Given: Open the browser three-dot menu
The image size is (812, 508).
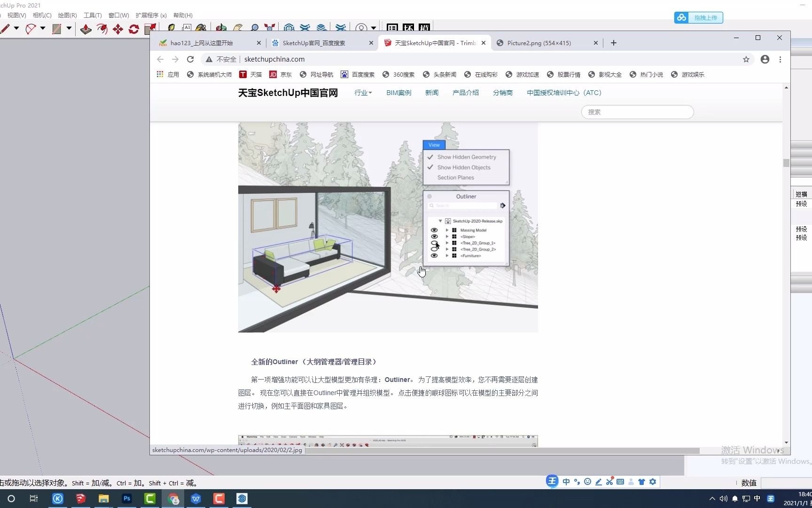Looking at the screenshot, I should pyautogui.click(x=780, y=59).
